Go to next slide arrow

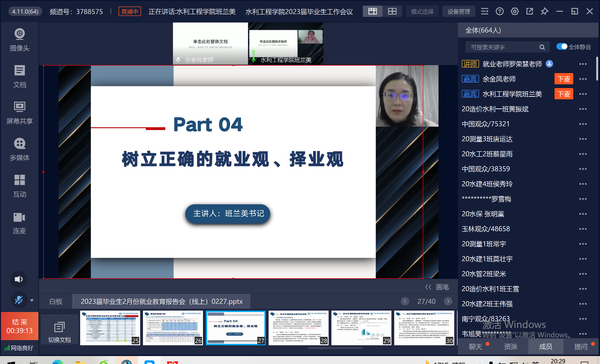pyautogui.click(x=448, y=301)
